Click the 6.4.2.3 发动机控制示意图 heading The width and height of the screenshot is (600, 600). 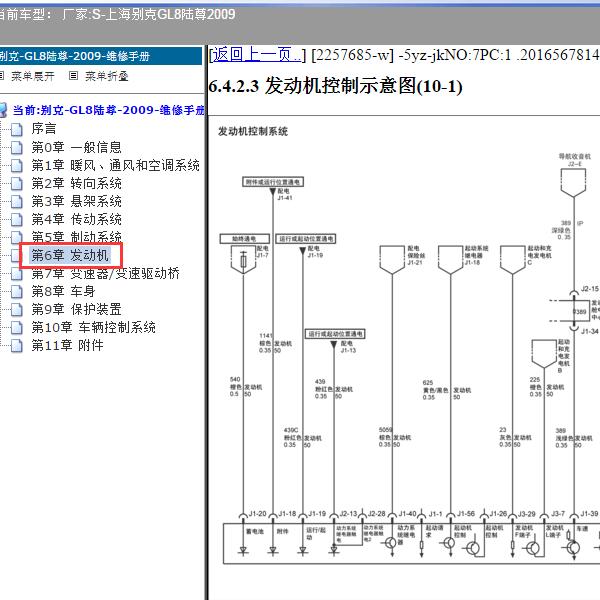(335, 87)
